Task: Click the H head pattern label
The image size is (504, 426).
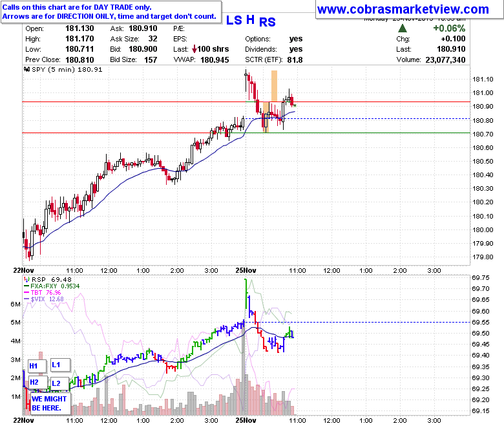Action: click(251, 19)
